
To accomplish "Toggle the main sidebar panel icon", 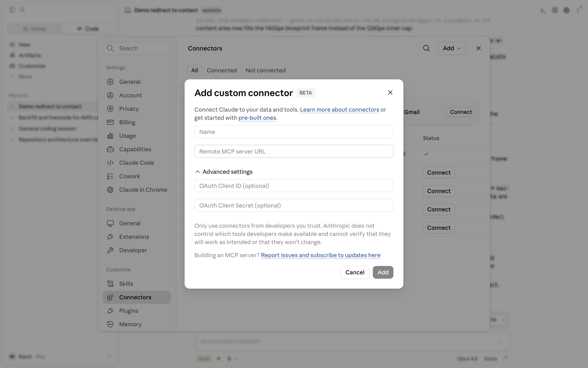I will point(12,10).
